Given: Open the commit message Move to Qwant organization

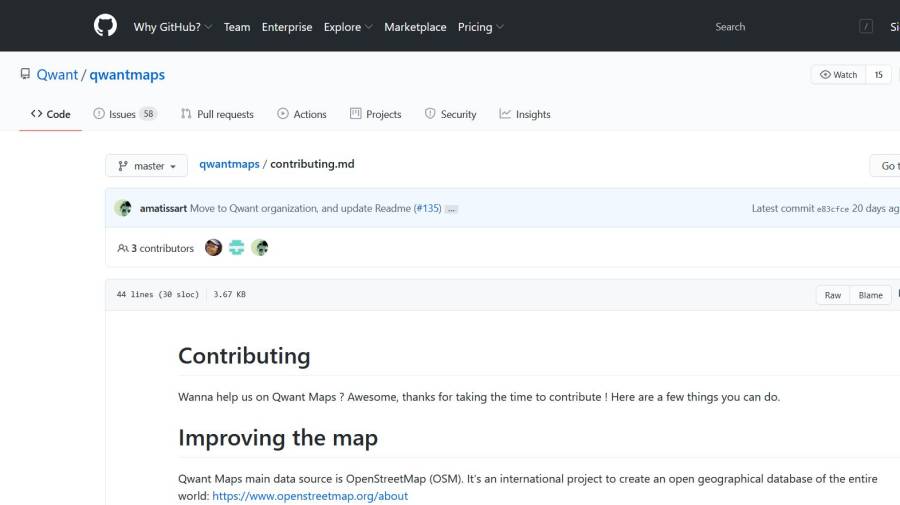Looking at the screenshot, I should [x=300, y=208].
